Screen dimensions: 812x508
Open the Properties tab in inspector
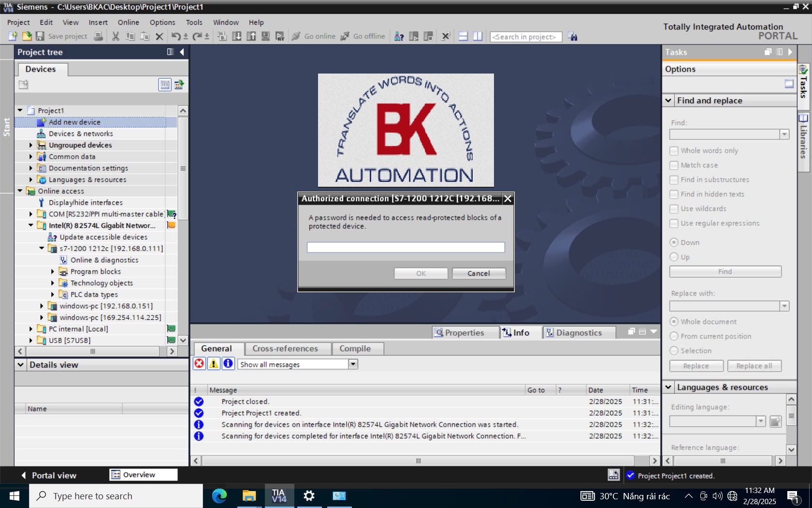pos(465,332)
